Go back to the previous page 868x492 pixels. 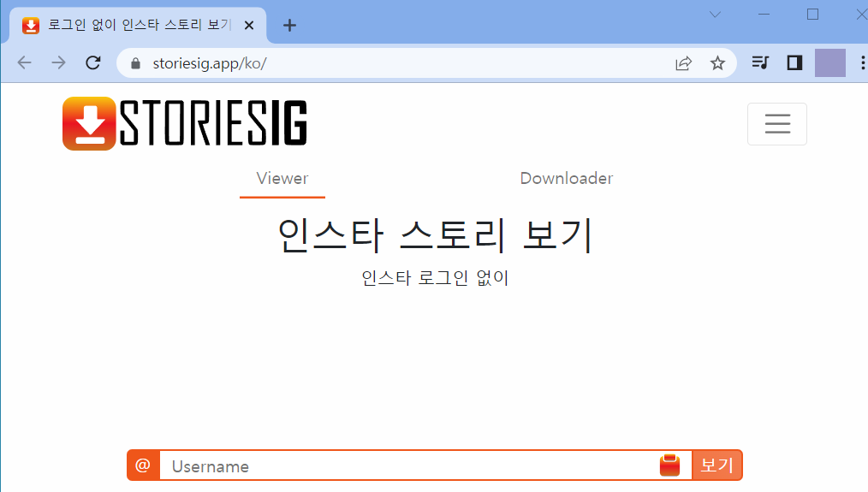(x=24, y=63)
